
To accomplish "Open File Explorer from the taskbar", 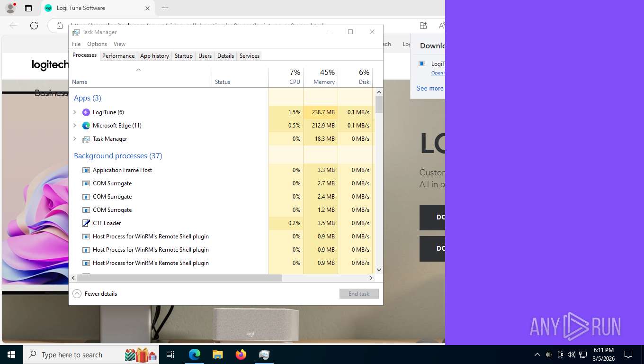I will tap(217, 355).
